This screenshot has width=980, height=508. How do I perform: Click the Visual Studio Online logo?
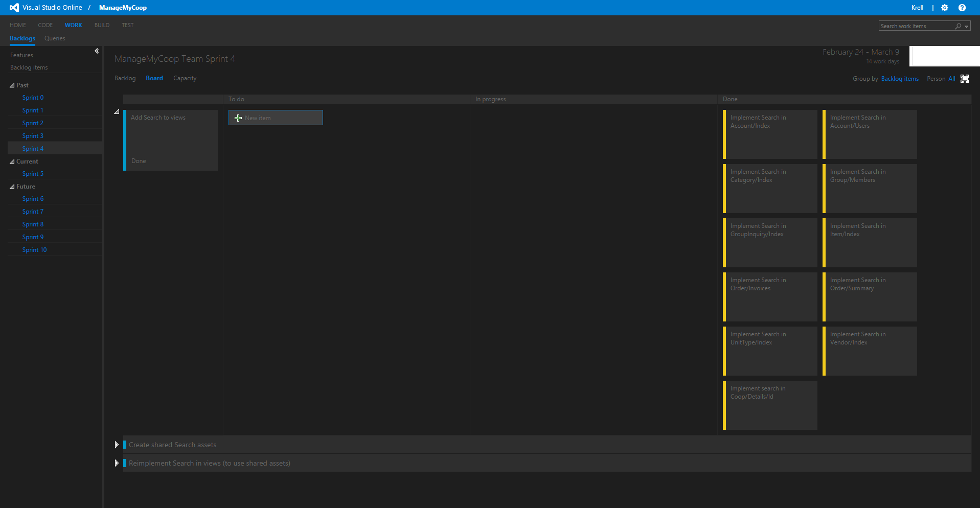14,8
